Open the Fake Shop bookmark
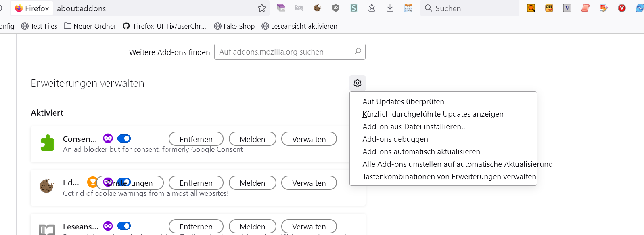The width and height of the screenshot is (644, 235). tap(234, 26)
